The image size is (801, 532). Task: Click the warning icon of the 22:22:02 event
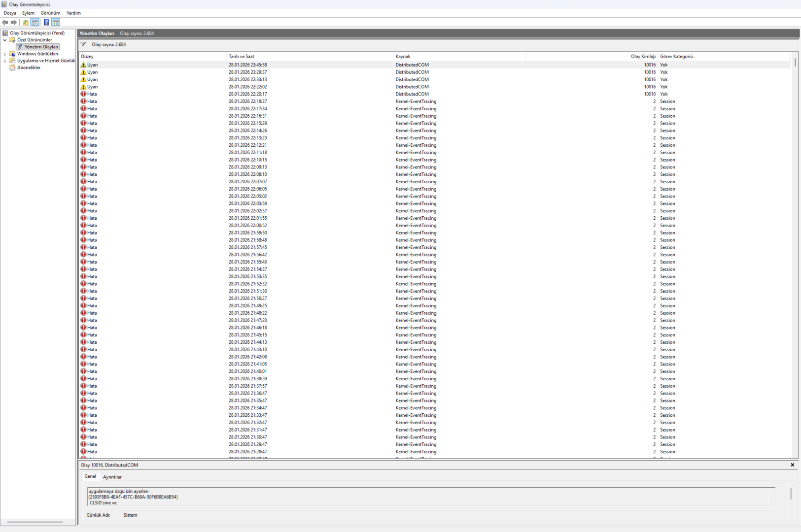pos(83,87)
